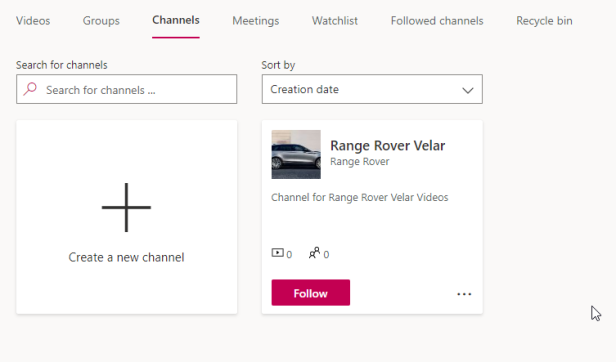Viewport: 616px width, 362px height.
Task: Open the Recycle bin tab
Action: [544, 21]
